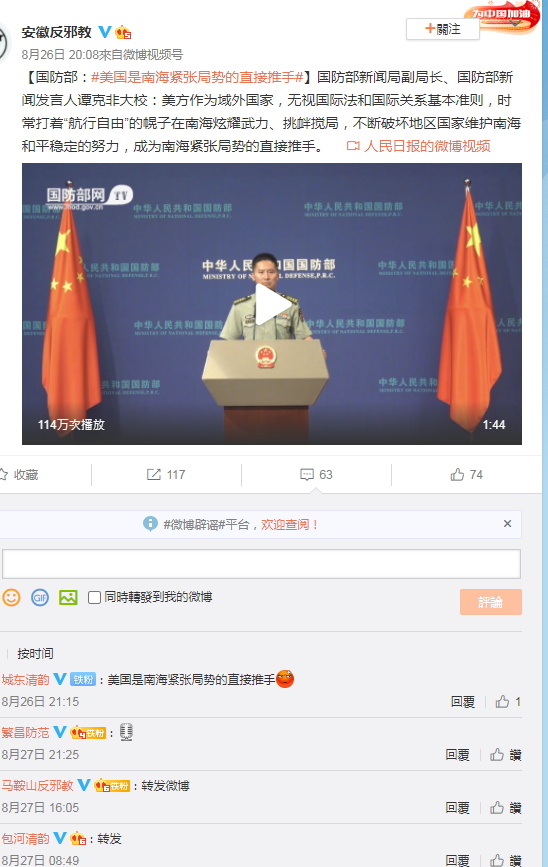Select the 按时间 sort tab
Image resolution: width=548 pixels, height=867 pixels.
[x=35, y=654]
